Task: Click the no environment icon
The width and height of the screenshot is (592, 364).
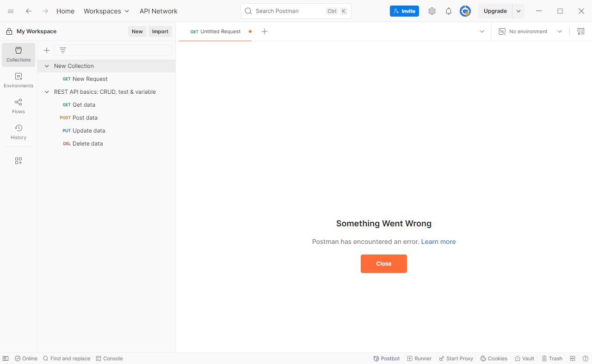Action: point(502,31)
